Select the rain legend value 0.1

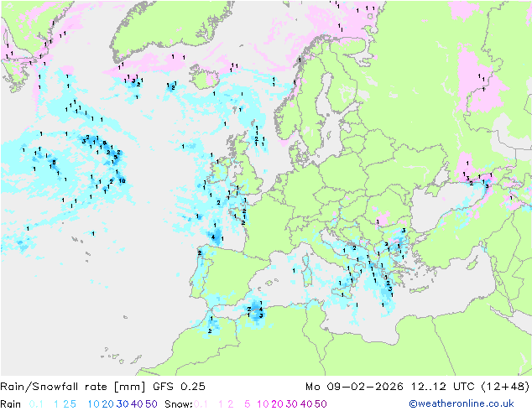[x=36, y=404]
